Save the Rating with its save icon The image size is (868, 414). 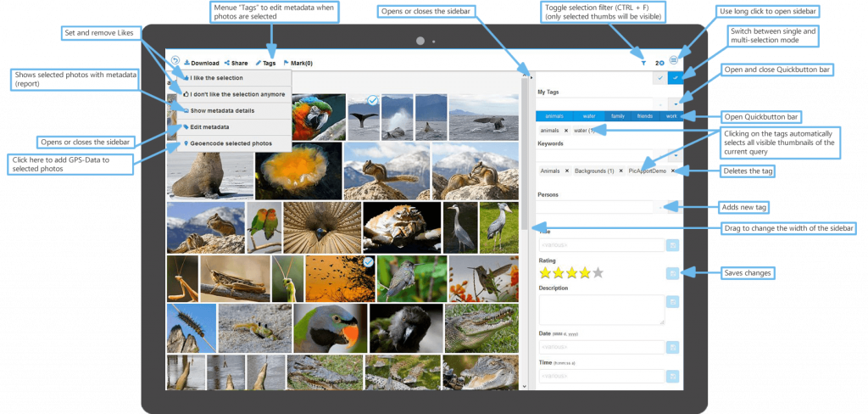coord(671,272)
